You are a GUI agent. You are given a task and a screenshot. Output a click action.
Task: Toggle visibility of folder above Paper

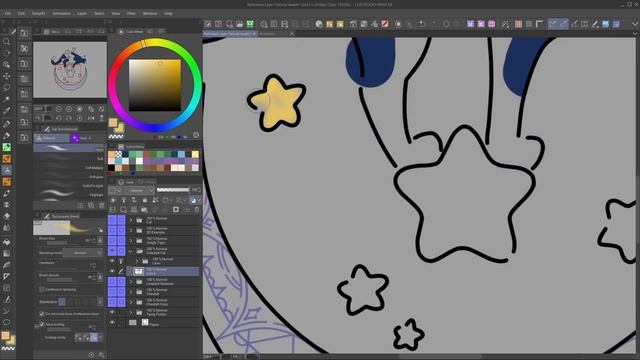pos(112,312)
